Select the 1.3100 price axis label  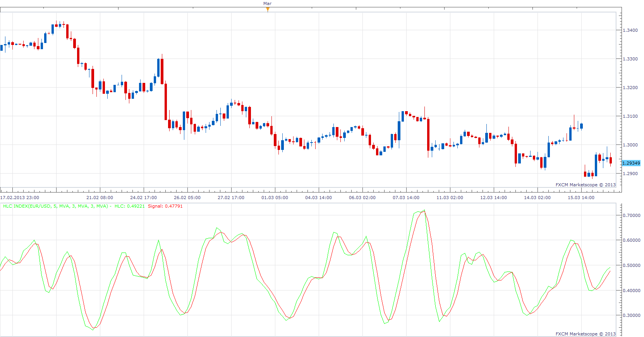point(630,116)
